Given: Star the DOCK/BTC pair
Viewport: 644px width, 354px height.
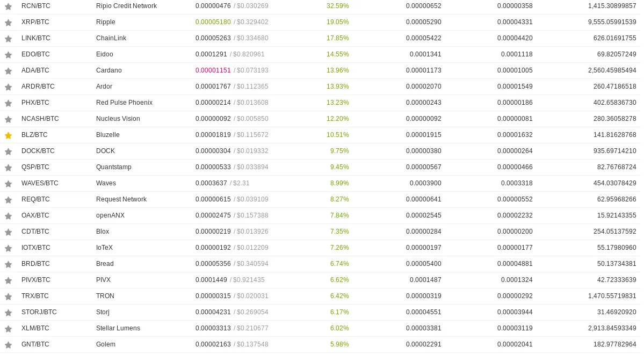Looking at the screenshot, I should click(x=8, y=151).
